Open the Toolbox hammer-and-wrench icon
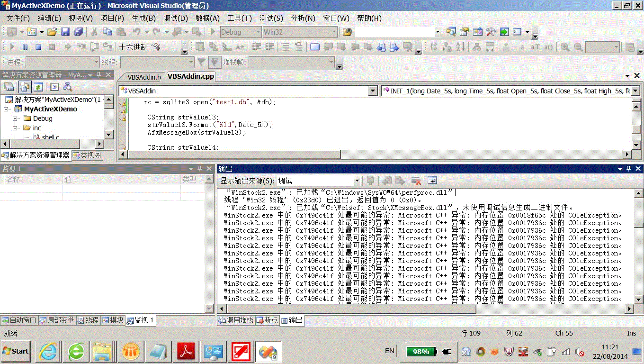 (491, 32)
